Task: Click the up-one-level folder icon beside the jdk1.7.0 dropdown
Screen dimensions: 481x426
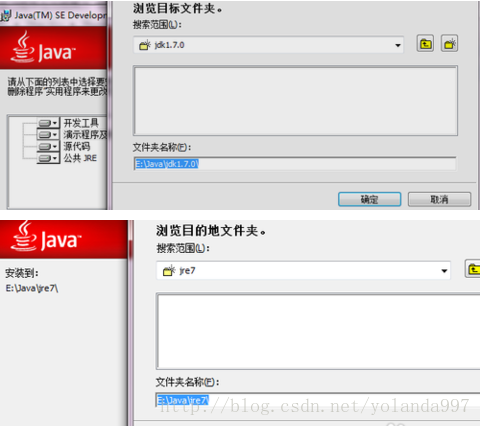Action: point(425,44)
